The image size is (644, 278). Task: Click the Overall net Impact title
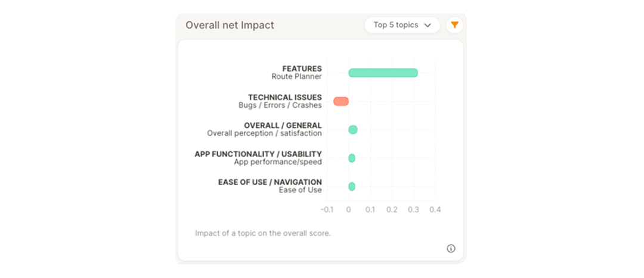(230, 25)
